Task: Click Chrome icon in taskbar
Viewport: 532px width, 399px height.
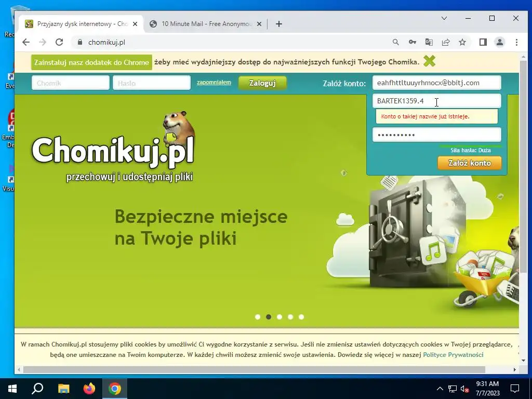Action: [x=115, y=389]
